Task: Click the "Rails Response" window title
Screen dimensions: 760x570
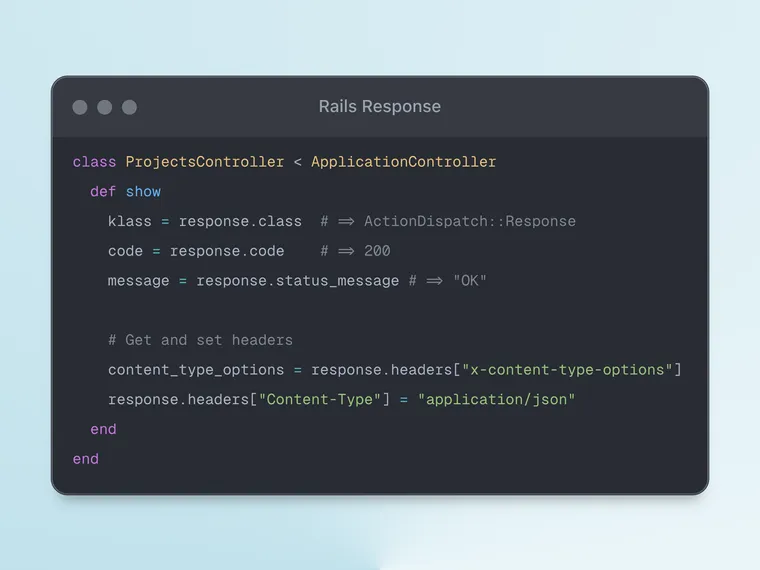Action: pyautogui.click(x=380, y=106)
